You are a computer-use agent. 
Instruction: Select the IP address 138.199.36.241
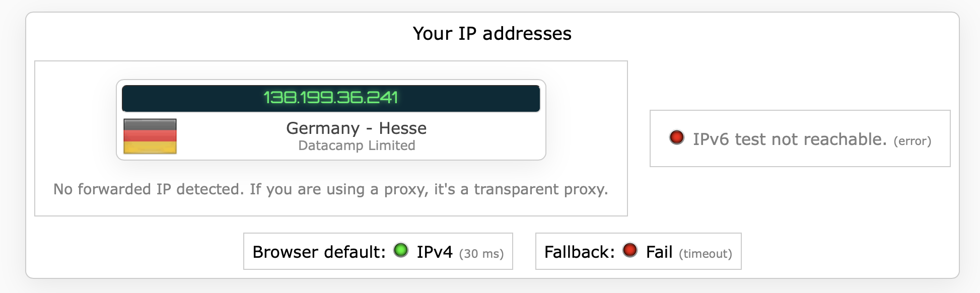(331, 98)
